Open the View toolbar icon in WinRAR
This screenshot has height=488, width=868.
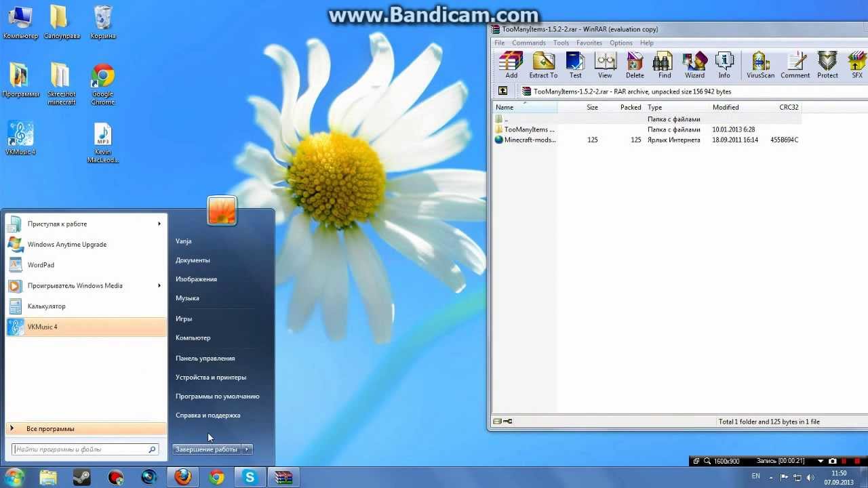(x=605, y=65)
